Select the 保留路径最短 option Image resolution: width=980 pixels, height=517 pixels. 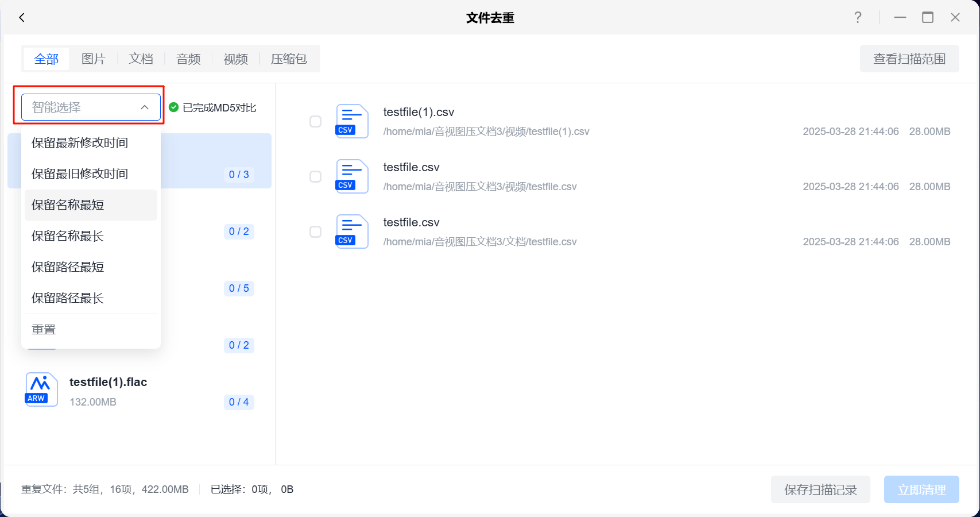click(x=68, y=267)
